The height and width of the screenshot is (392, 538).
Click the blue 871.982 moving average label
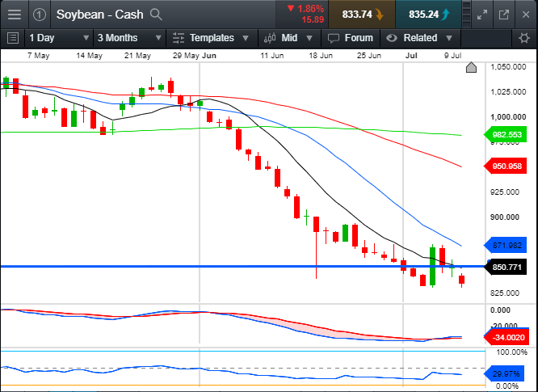point(505,246)
